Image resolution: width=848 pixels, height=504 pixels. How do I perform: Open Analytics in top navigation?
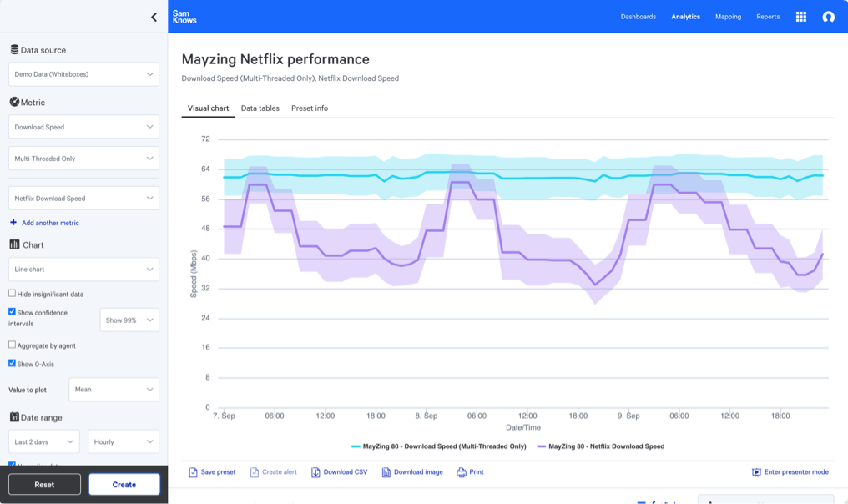coord(686,17)
